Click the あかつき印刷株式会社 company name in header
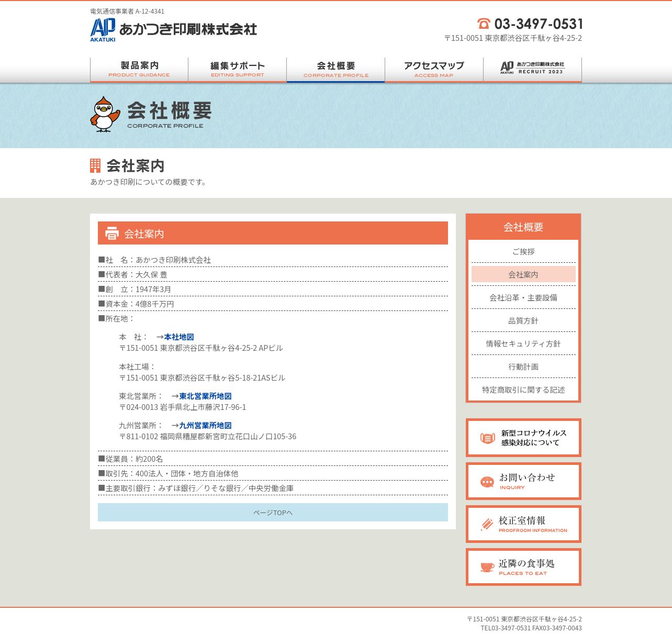672x634 pixels. (188, 29)
